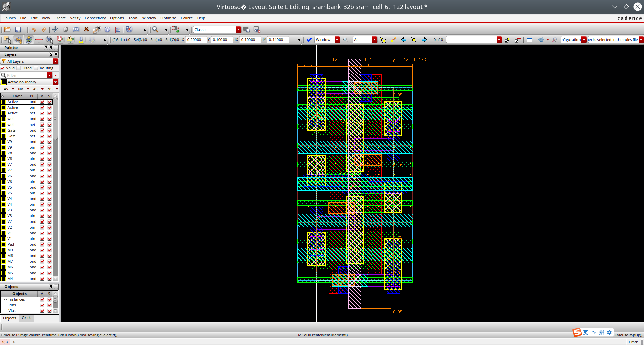Expand the AV dropdown arrow
644x345 pixels.
pos(13,89)
